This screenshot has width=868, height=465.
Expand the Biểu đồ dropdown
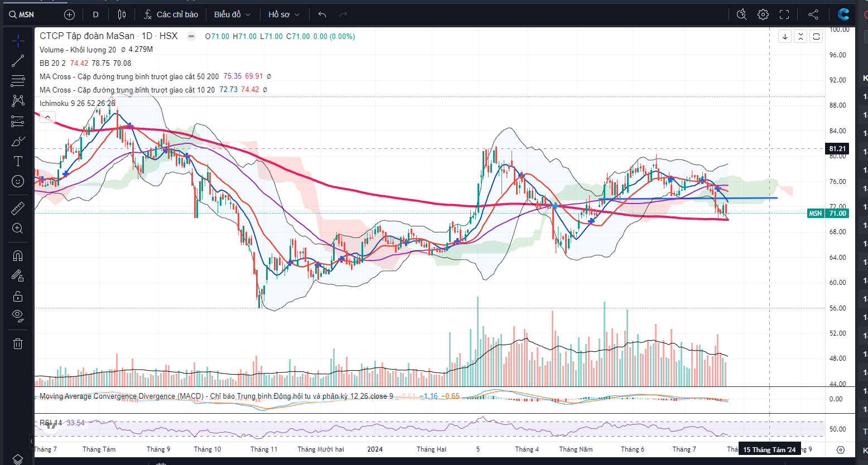(x=233, y=14)
